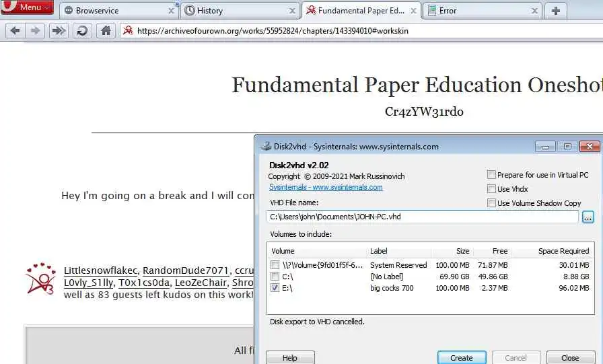Click 'Disk export to VHD cancelled.' status
This screenshot has width=603, height=364.
pyautogui.click(x=317, y=322)
